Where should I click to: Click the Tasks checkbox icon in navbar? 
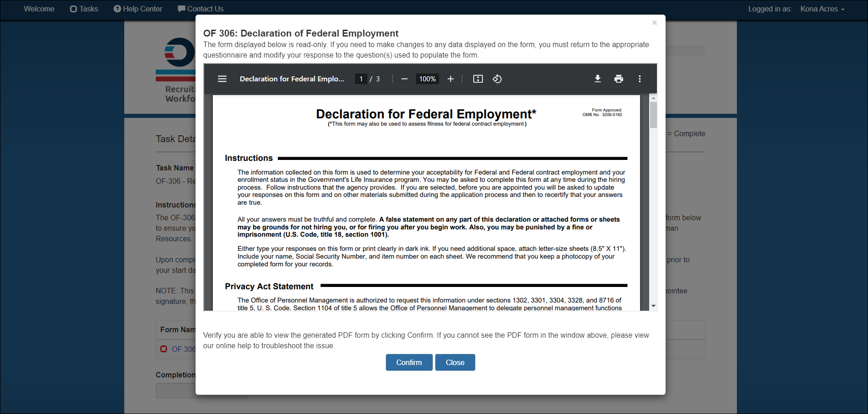73,9
